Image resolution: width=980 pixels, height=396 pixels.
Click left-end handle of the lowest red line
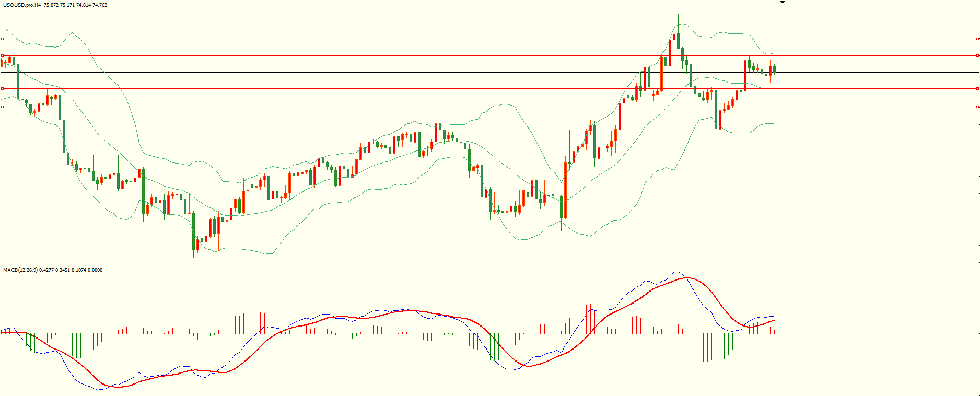2,107
